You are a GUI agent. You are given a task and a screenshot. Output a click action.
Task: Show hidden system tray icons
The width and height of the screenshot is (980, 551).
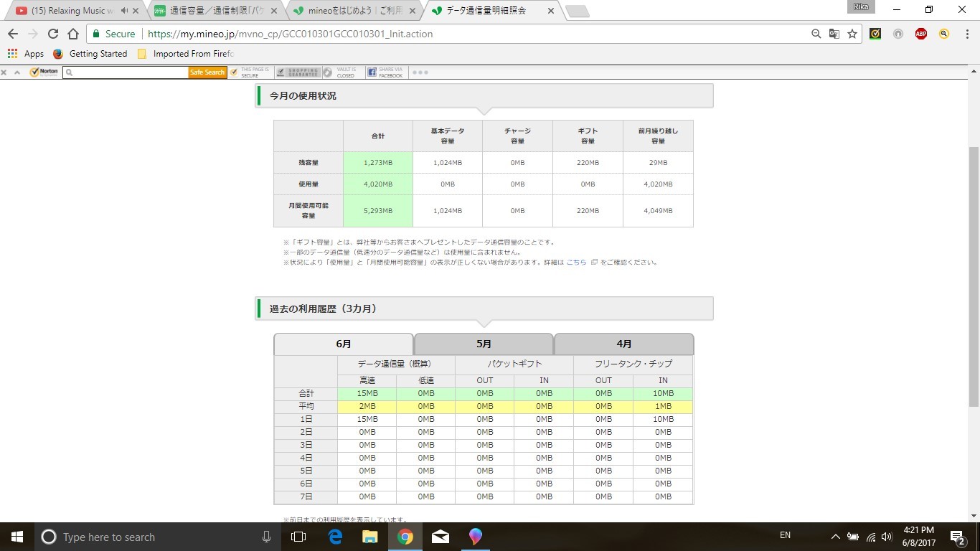coord(835,537)
